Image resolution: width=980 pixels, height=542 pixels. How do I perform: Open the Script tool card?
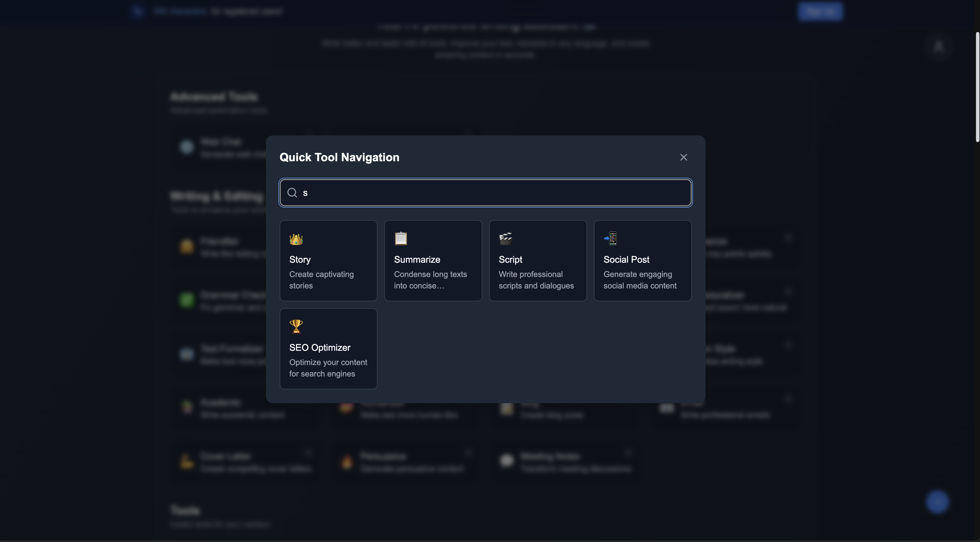pyautogui.click(x=538, y=261)
